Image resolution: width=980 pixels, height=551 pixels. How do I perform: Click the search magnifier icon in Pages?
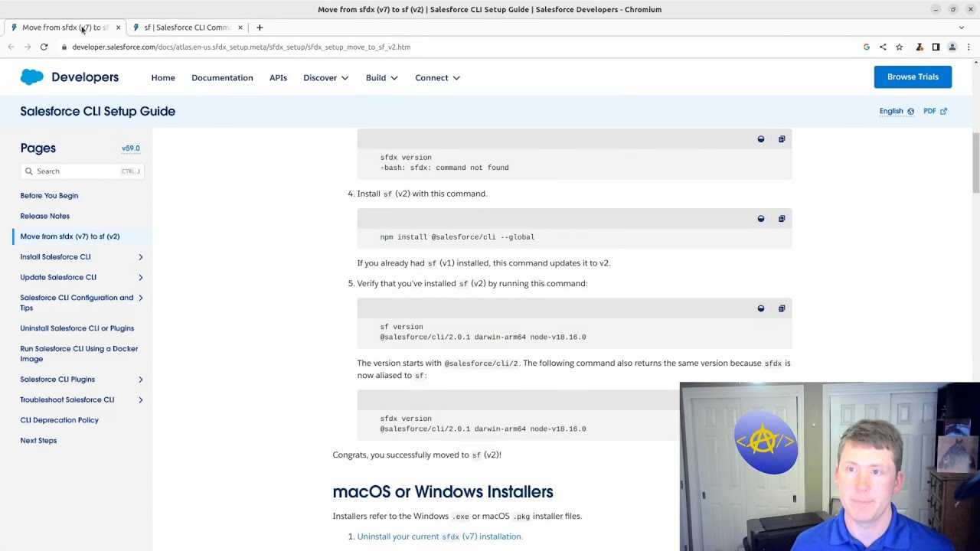click(29, 171)
